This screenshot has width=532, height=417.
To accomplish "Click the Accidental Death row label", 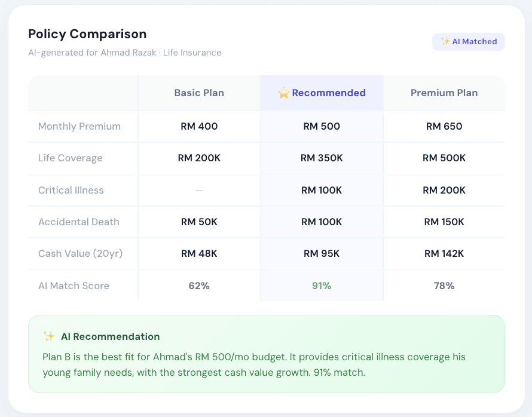I will coord(79,222).
